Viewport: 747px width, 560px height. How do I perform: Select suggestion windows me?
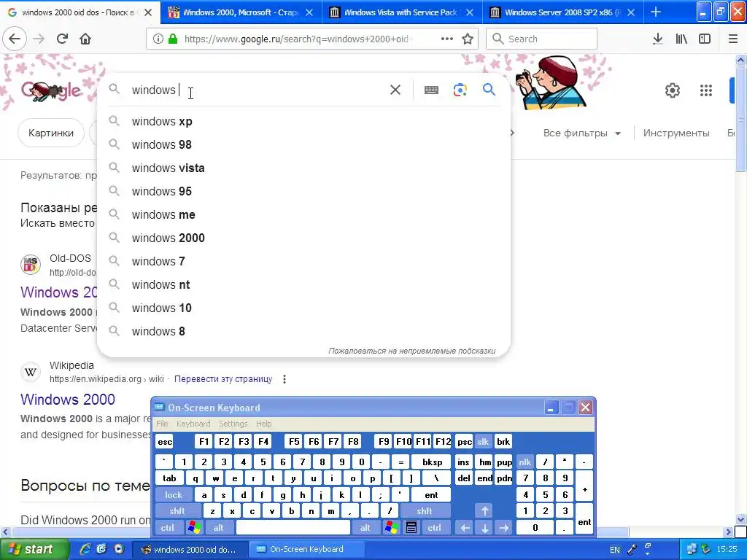(x=303, y=215)
